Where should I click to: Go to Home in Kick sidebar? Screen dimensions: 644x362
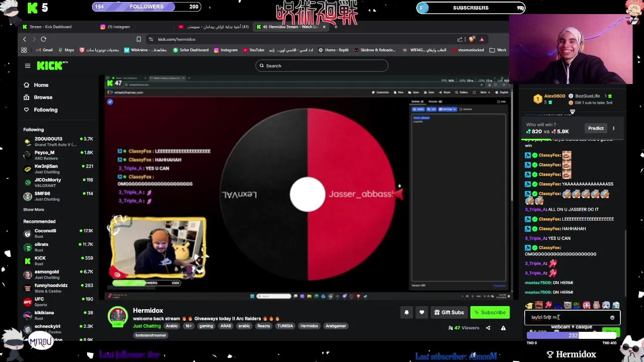pos(36,85)
